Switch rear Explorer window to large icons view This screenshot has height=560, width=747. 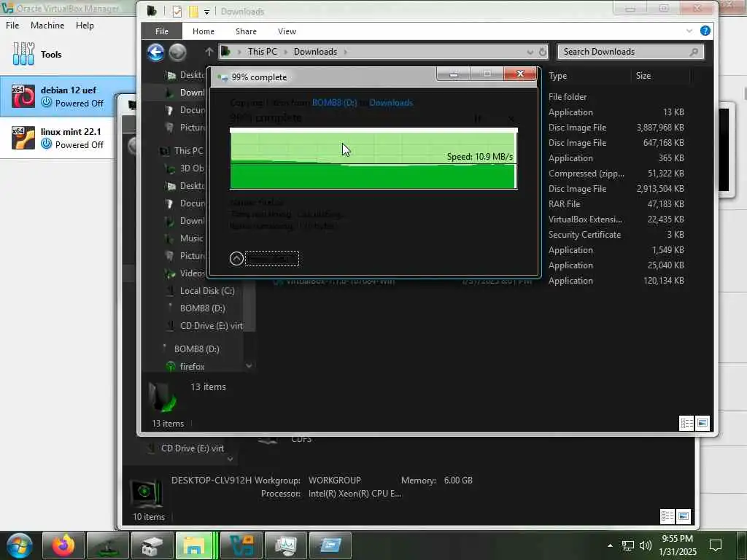[x=683, y=516]
